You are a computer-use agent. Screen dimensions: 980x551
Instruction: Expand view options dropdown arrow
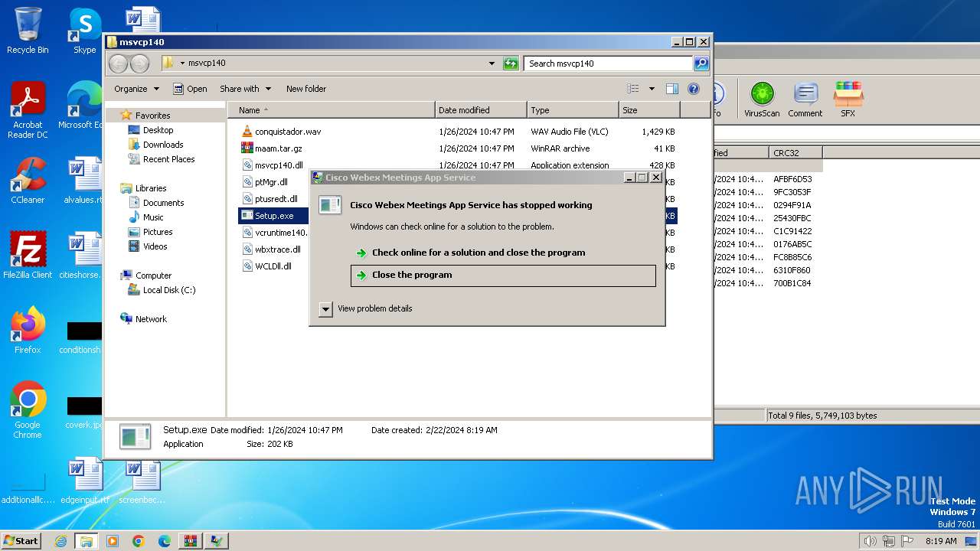pos(652,89)
